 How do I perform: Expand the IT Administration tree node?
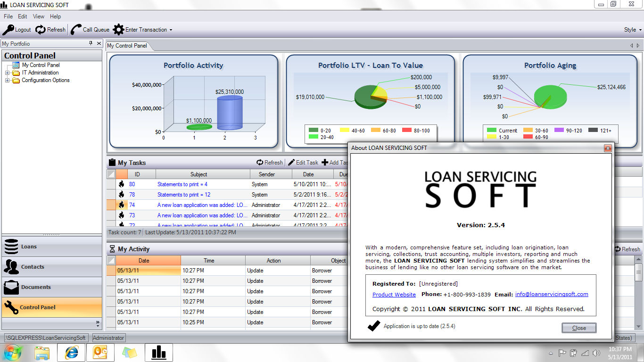click(7, 73)
